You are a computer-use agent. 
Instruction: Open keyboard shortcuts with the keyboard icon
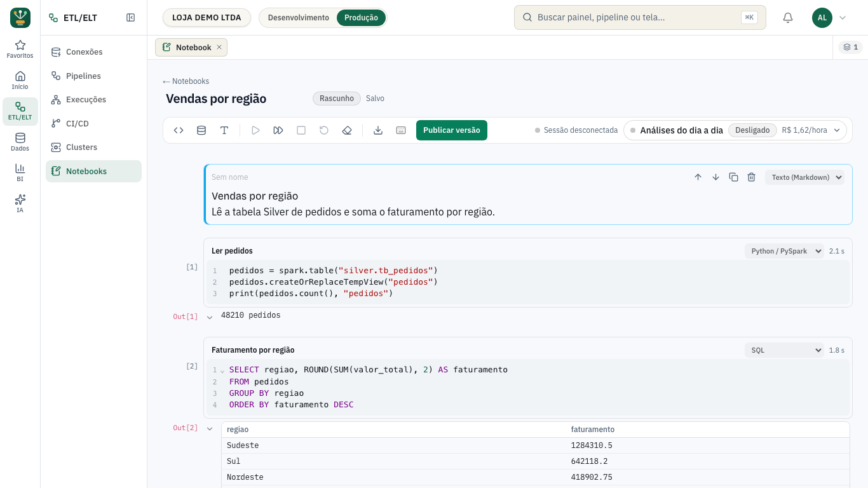401,130
